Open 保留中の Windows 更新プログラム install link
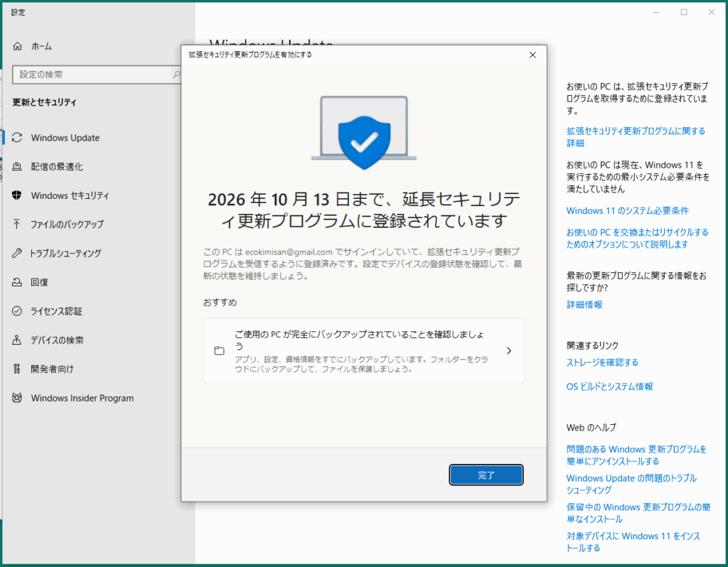Screen dimensions: 728x567 638,513
